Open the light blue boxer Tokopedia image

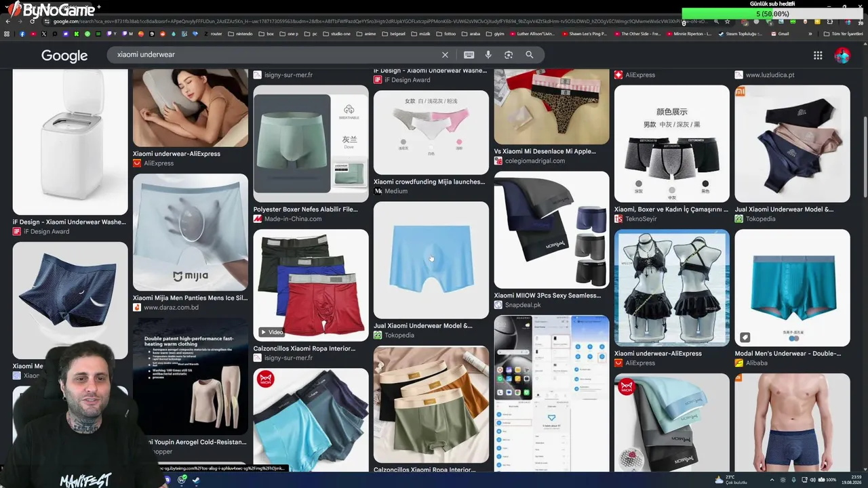coord(431,260)
